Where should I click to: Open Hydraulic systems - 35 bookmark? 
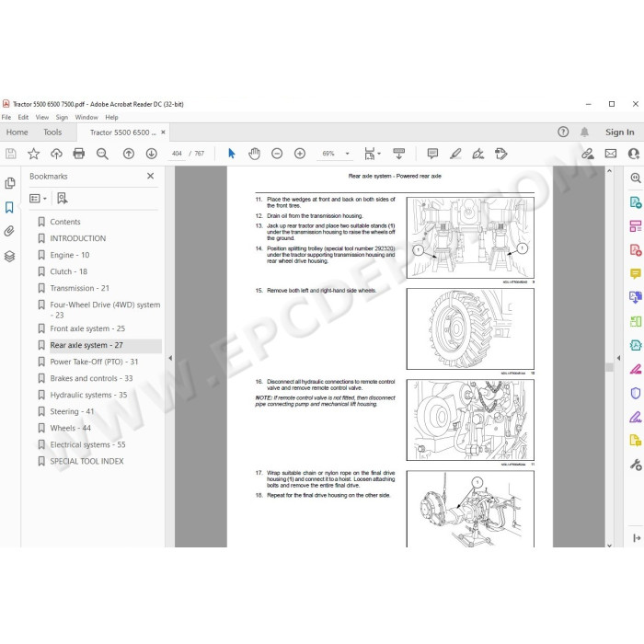(88, 395)
